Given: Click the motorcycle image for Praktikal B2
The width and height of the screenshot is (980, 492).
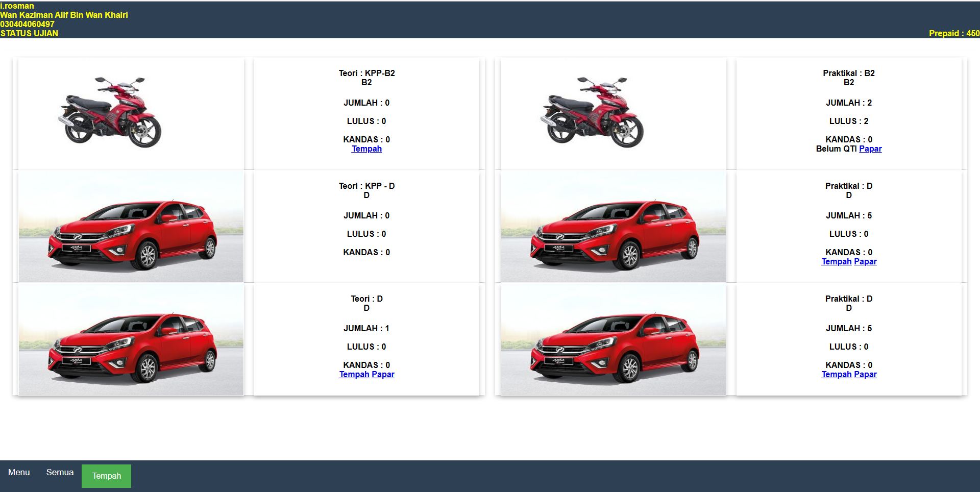Looking at the screenshot, I should [593, 113].
